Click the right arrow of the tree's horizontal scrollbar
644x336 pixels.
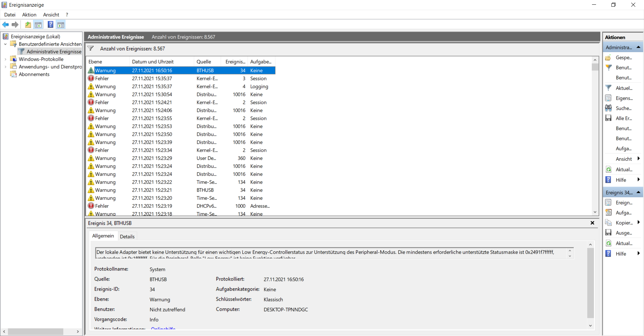pos(78,332)
